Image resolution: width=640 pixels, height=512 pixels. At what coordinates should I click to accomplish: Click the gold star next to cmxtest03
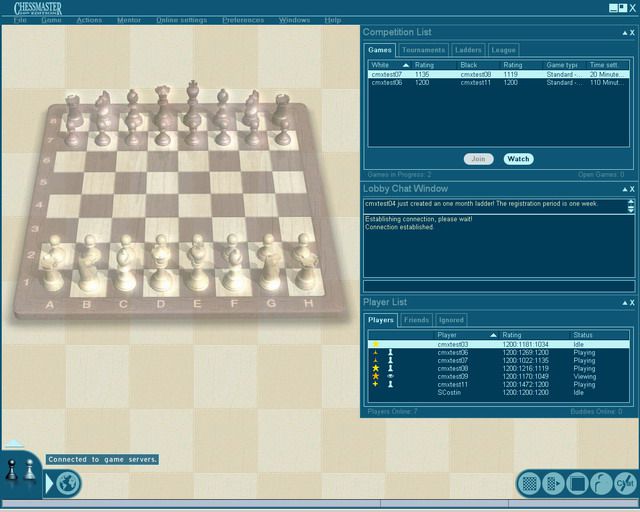tap(375, 344)
